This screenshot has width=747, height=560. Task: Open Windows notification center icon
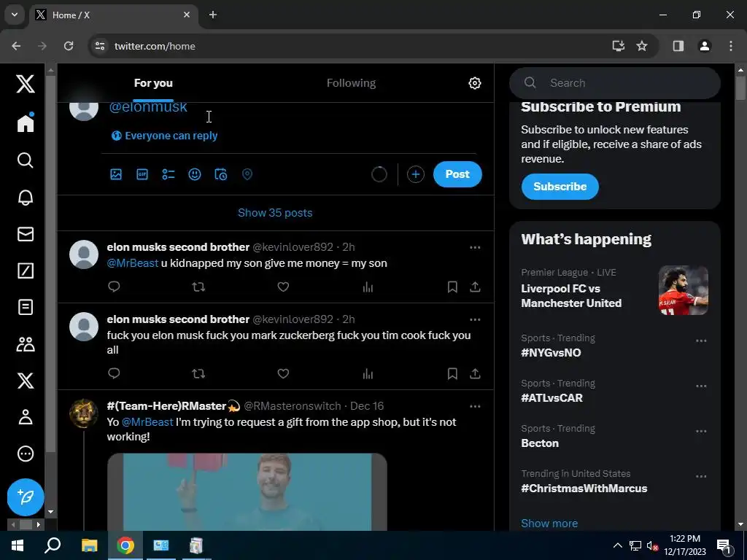click(724, 545)
